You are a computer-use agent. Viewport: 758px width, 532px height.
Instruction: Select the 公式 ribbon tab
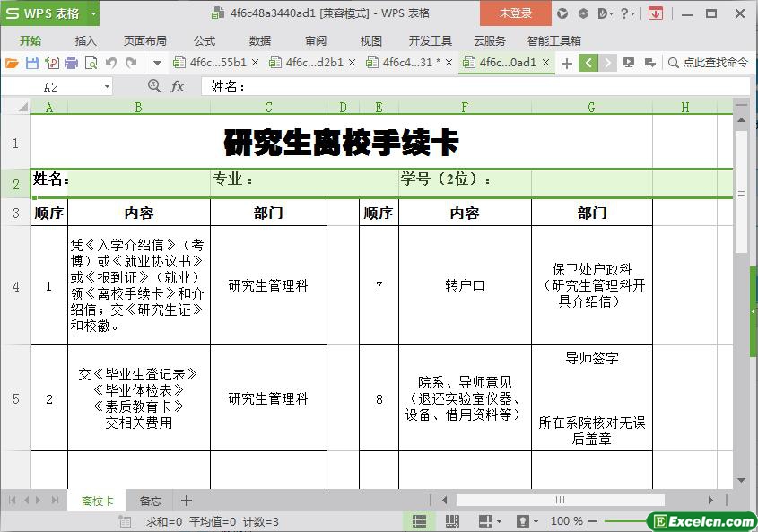coord(204,41)
